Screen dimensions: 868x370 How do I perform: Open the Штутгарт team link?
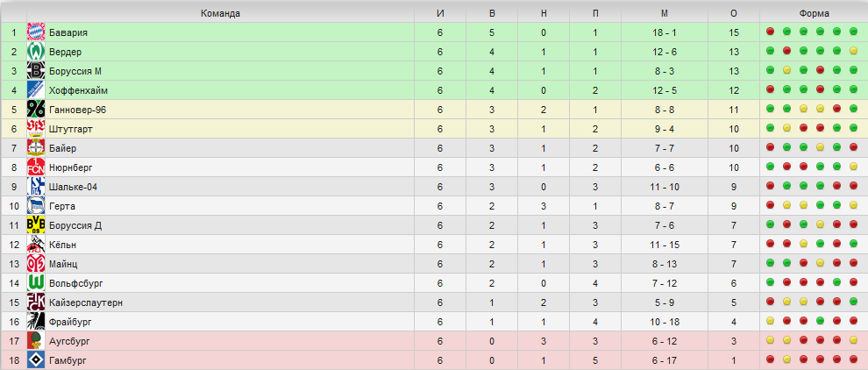71,129
